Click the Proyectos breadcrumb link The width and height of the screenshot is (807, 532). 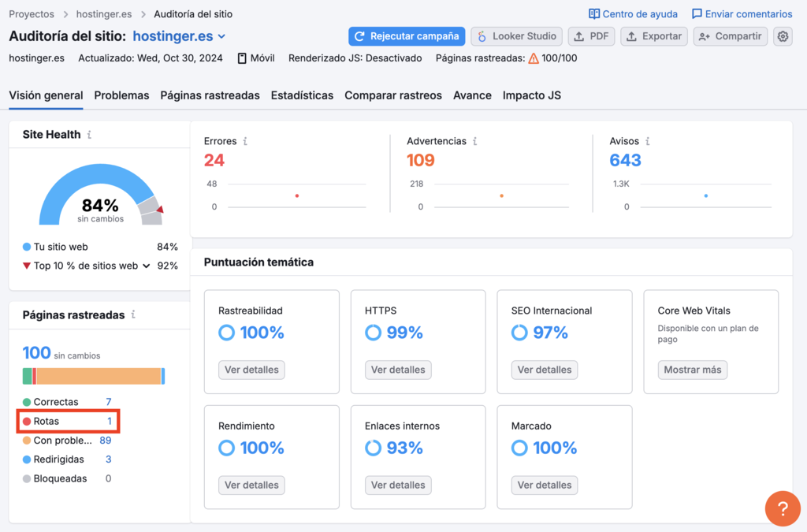[32, 13]
